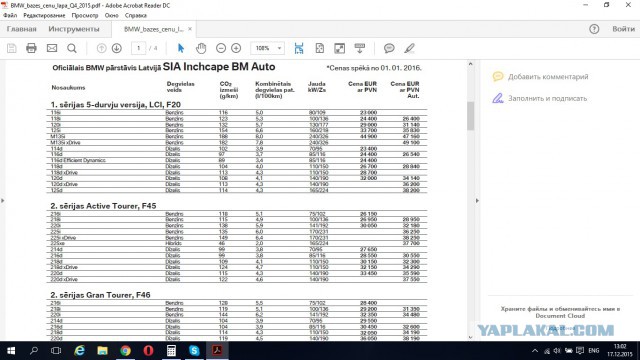Image resolution: width=640 pixels, height=360 pixels.
Task: Click heading '2. sērijas Active Tourer, F45'
Action: point(103,206)
